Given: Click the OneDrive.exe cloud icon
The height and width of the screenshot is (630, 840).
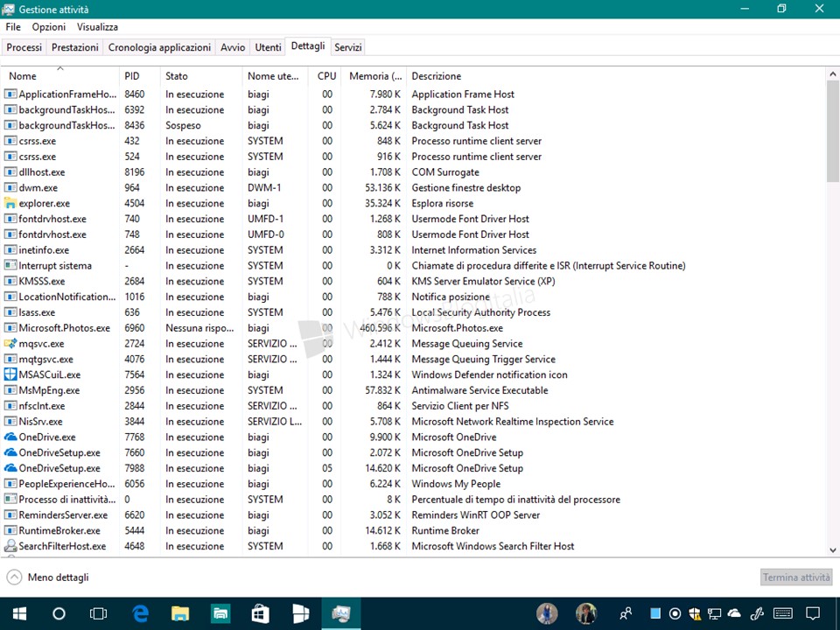Looking at the screenshot, I should (x=10, y=437).
